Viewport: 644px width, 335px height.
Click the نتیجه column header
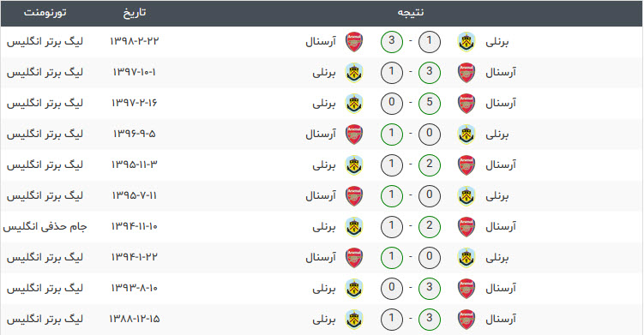(x=411, y=13)
